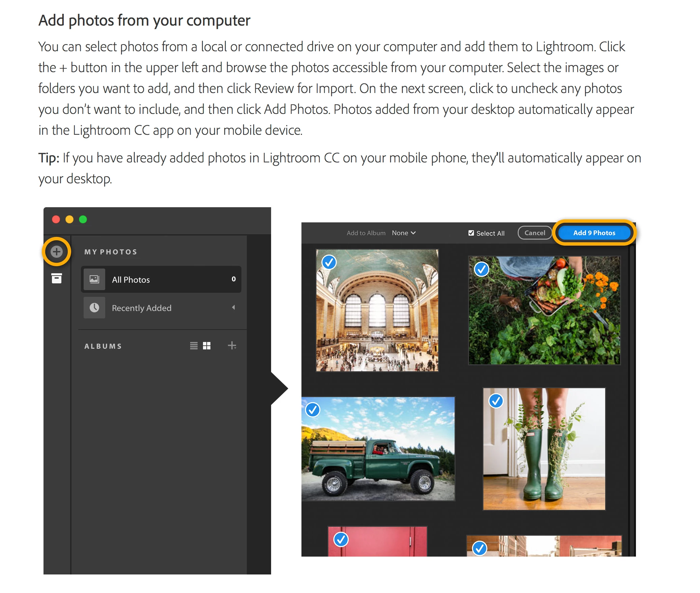Image resolution: width=700 pixels, height=593 pixels.
Task: Switch albums to grid view
Action: pyautogui.click(x=207, y=346)
